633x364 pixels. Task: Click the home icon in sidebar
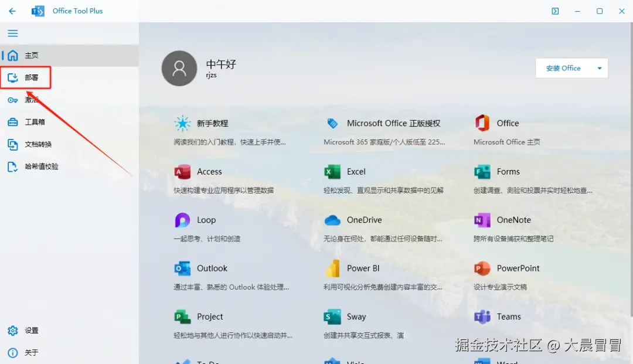[13, 55]
